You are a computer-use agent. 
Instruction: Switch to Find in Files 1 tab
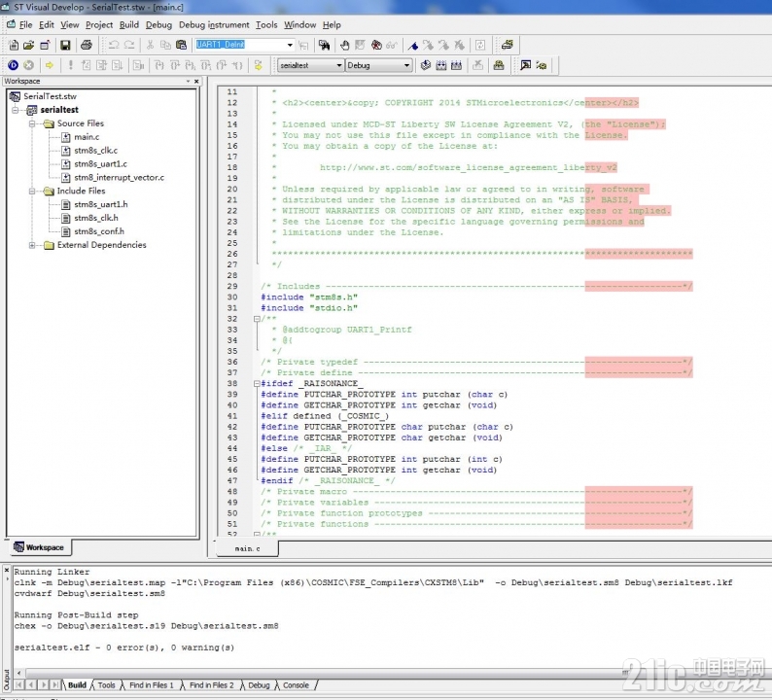click(x=151, y=685)
